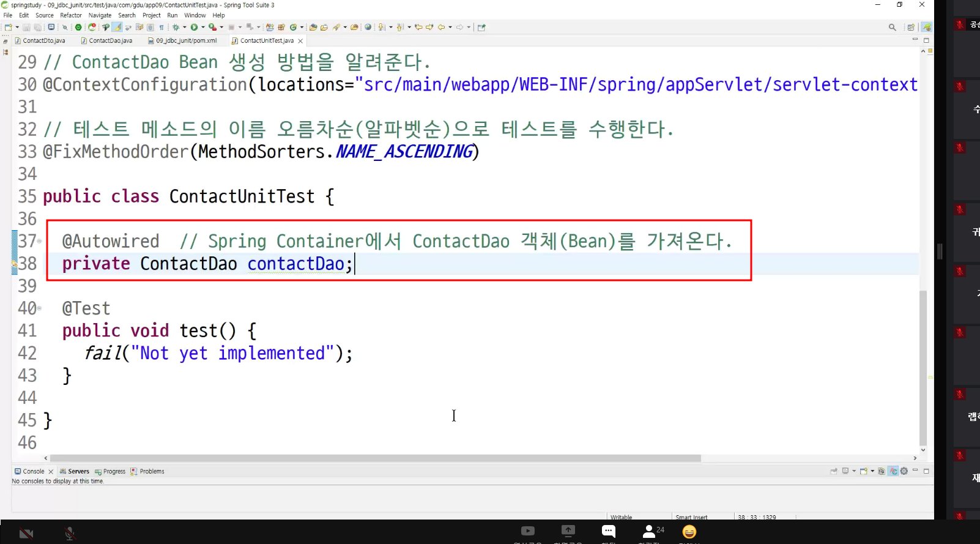Maximize the editor area

926,40
